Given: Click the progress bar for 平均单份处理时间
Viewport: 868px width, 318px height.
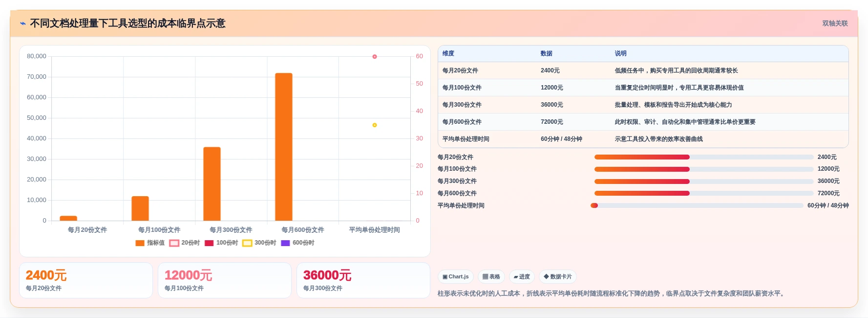Looking at the screenshot, I should tap(697, 205).
